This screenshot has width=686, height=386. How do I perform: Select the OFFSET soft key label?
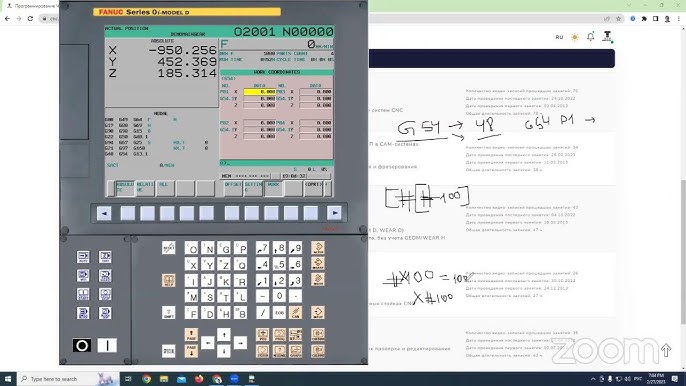(x=232, y=188)
